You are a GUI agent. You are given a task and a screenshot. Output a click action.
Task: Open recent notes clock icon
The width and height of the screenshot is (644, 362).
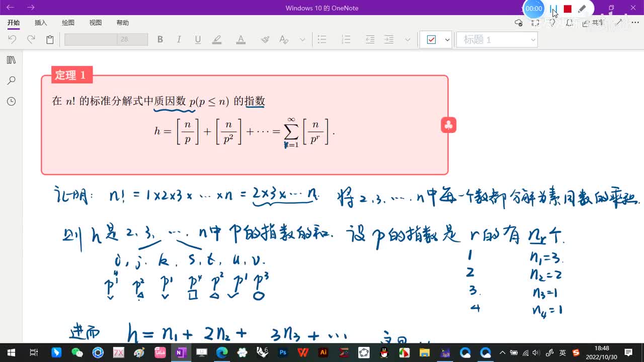(x=11, y=101)
